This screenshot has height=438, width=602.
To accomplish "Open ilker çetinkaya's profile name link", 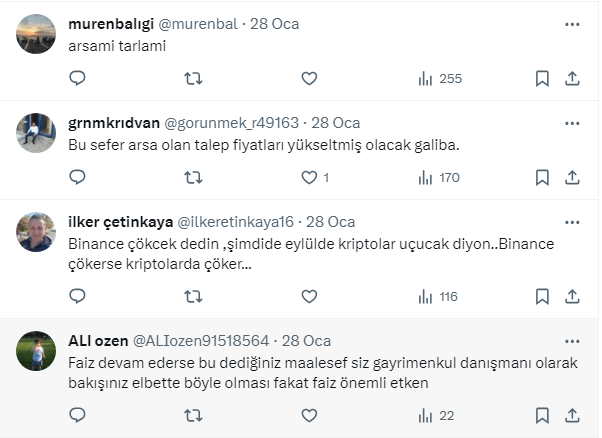I will pyautogui.click(x=120, y=222).
